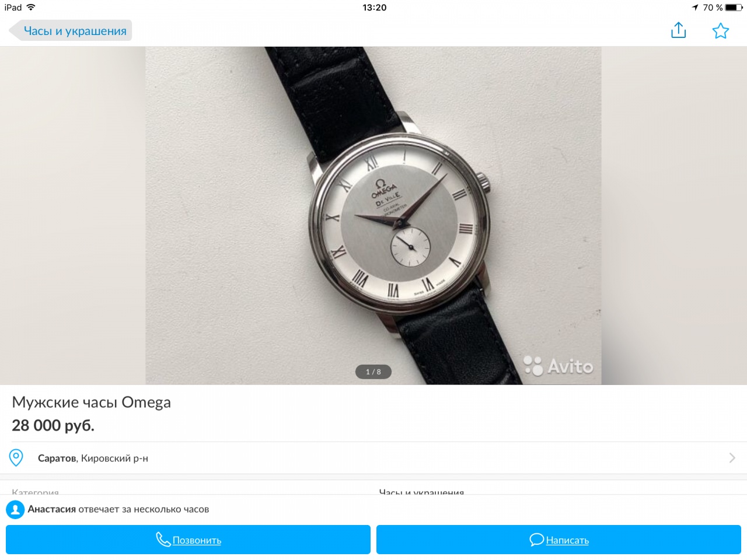Open the Omega watch photo

coord(373,215)
